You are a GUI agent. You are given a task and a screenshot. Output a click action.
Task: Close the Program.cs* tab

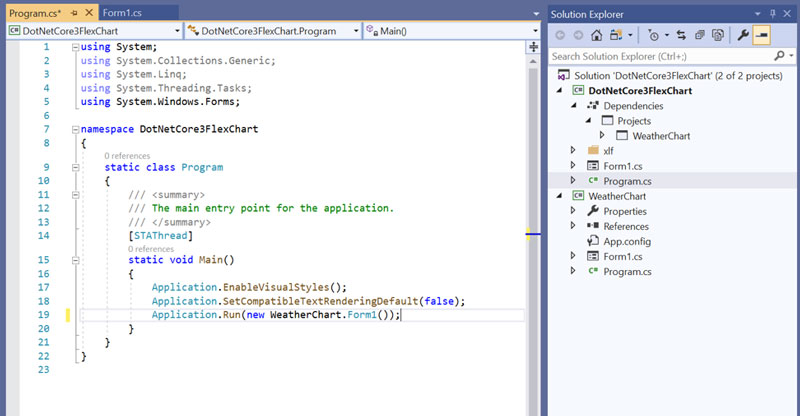click(89, 13)
